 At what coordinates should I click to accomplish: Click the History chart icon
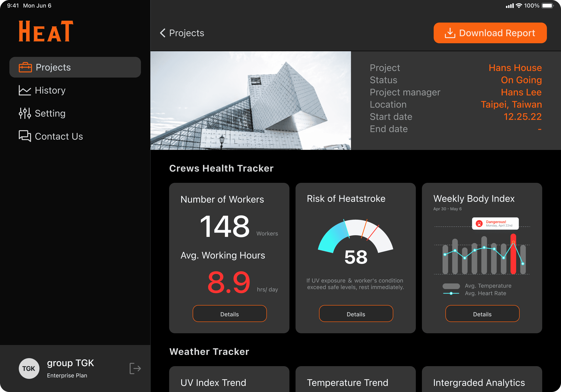[x=25, y=90]
